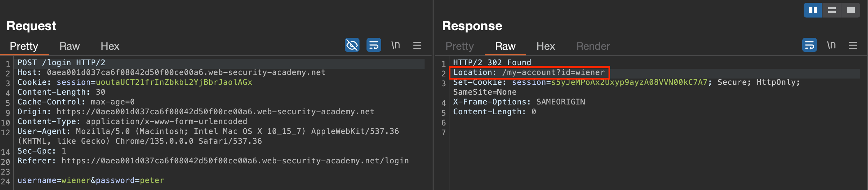Click the POST /login request line
The width and height of the screenshot is (868, 190).
pos(61,63)
